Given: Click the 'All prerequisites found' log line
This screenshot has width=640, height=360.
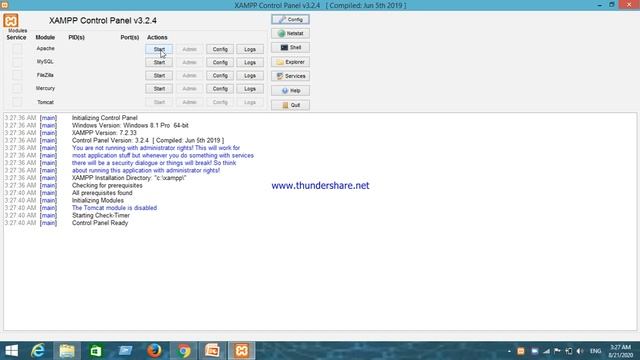Looking at the screenshot, I should [102, 193].
